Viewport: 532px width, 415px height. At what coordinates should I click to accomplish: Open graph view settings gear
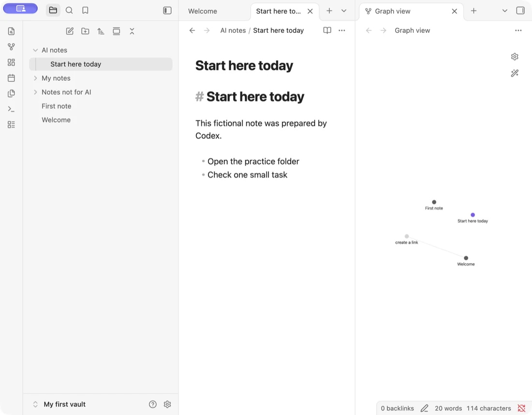tap(515, 57)
